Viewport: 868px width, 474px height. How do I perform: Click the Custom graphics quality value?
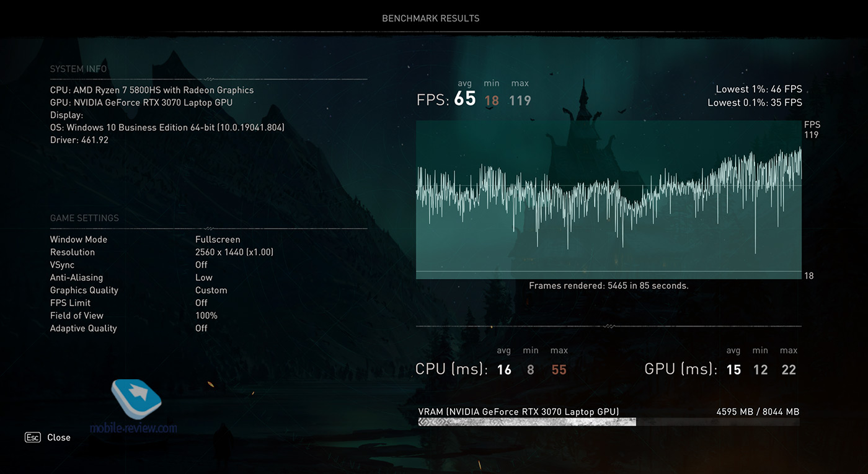coord(211,290)
